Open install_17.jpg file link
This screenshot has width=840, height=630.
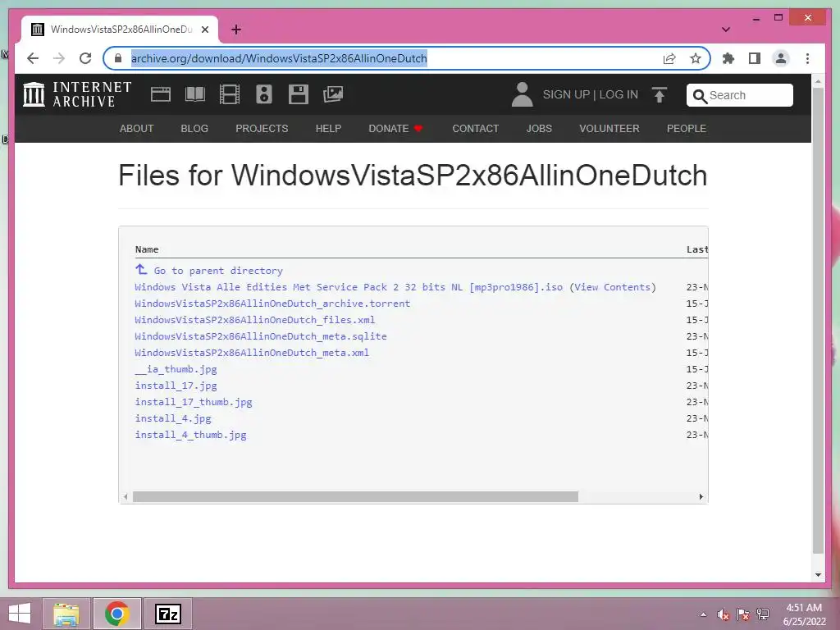point(176,386)
